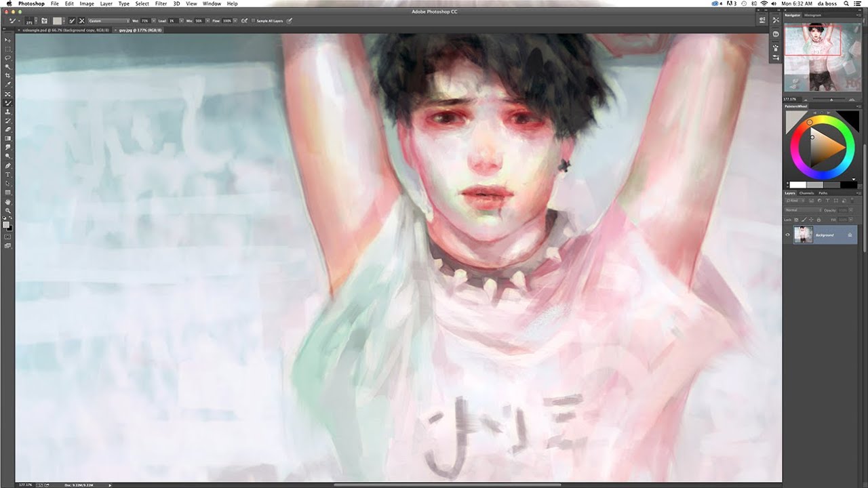Image resolution: width=868 pixels, height=488 pixels.
Task: Open the Load value dropdown arrow
Action: (x=182, y=21)
